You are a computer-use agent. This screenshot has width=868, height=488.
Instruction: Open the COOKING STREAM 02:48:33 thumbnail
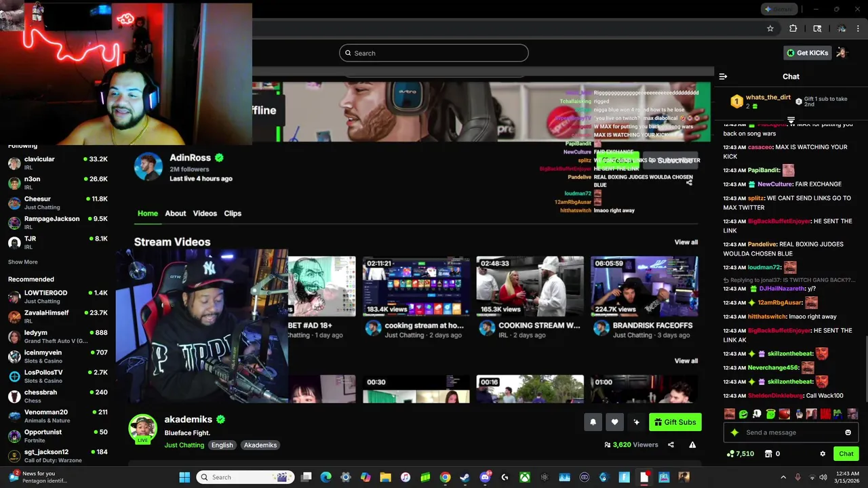(530, 286)
